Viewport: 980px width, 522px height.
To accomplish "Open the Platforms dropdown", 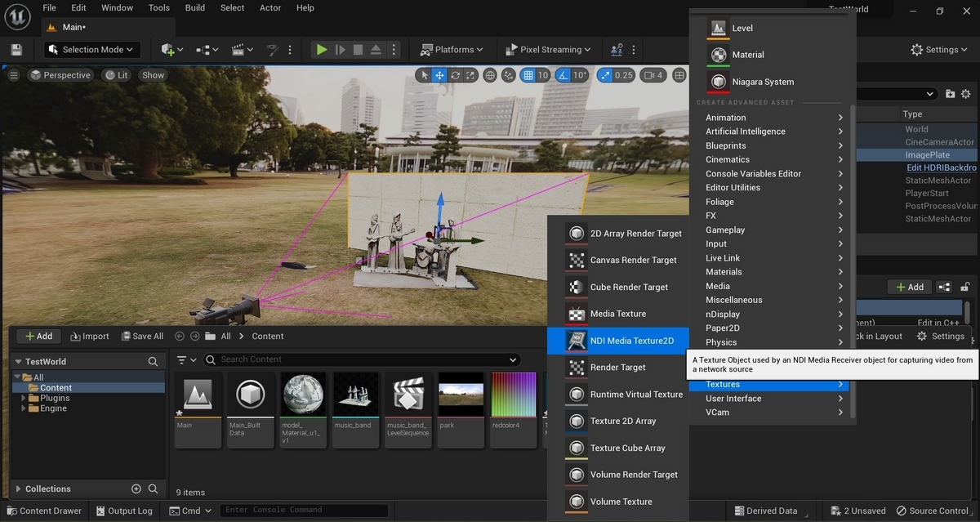I will click(x=452, y=50).
